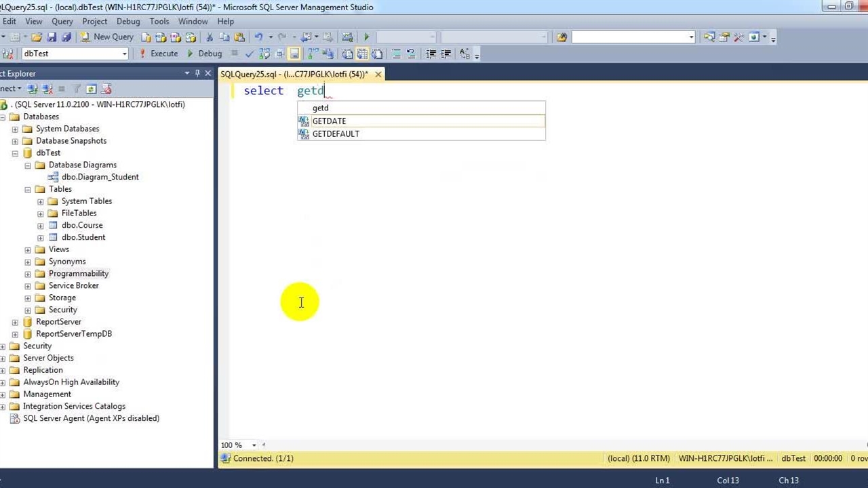Toggle IntelliSense Enabled
Image resolution: width=868 pixels, height=488 pixels.
click(294, 54)
